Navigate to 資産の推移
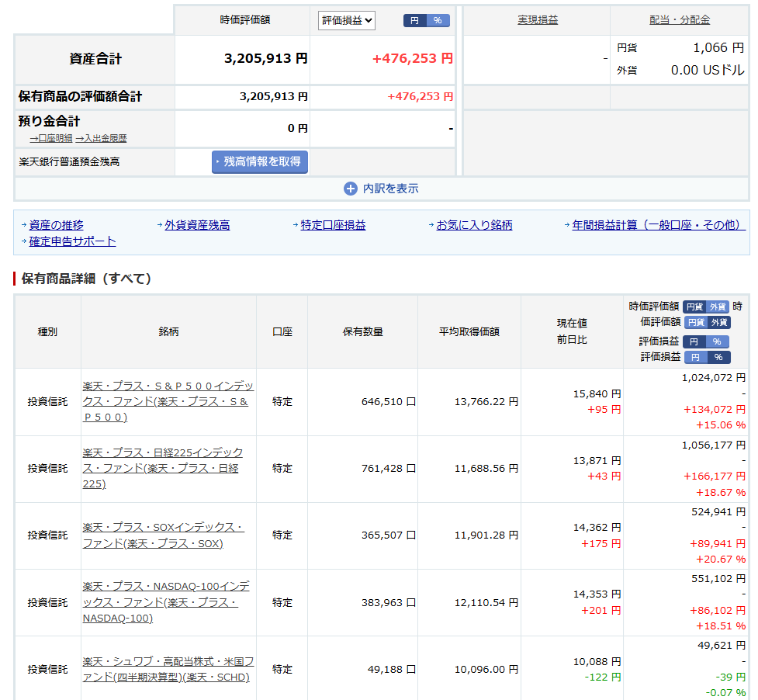 pyautogui.click(x=56, y=225)
